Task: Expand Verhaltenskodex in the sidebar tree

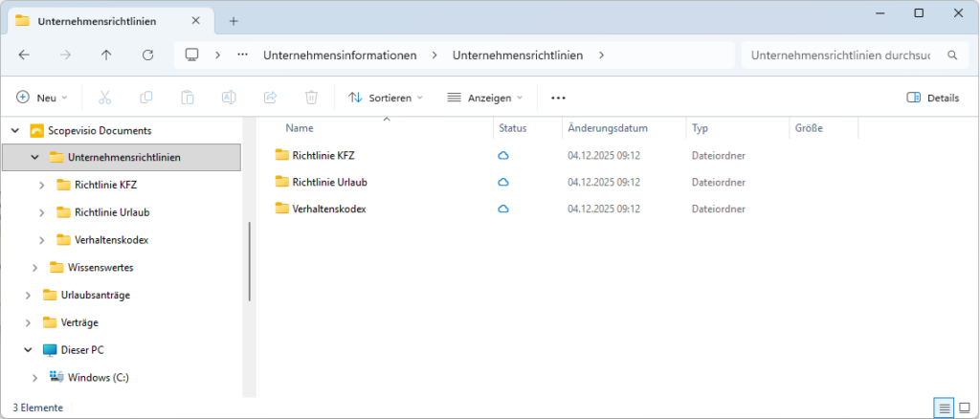Action: coord(42,240)
